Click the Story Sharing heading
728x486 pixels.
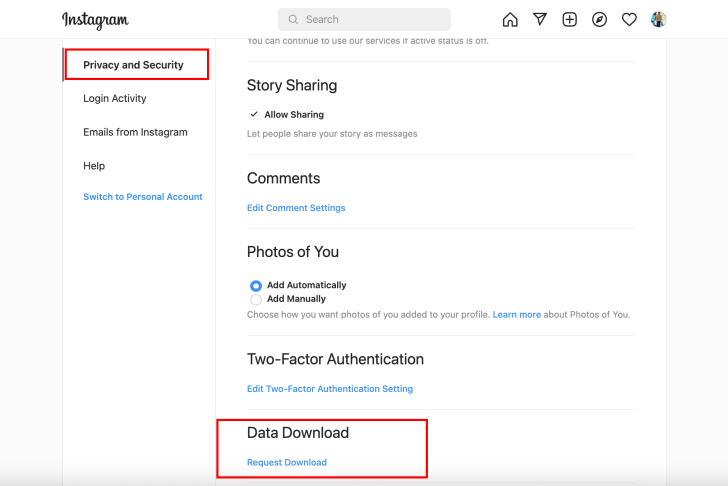click(x=292, y=85)
